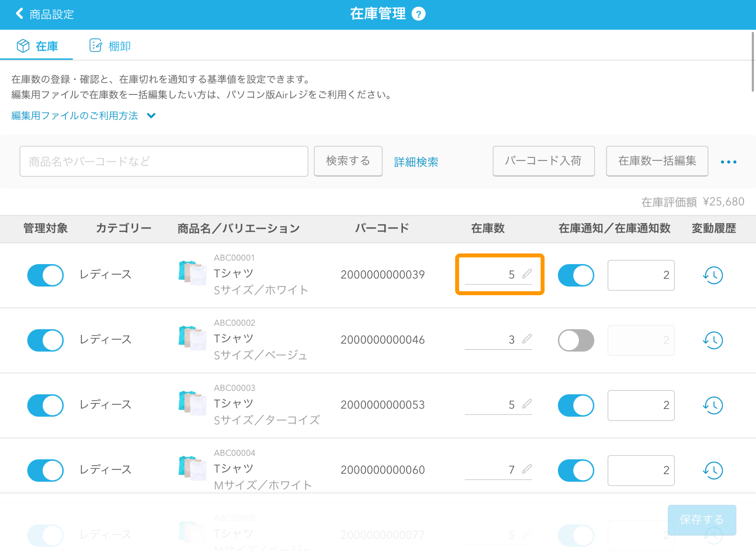The height and width of the screenshot is (551, 756).
Task: Click the 在庫数 column header
Action: pos(488,228)
